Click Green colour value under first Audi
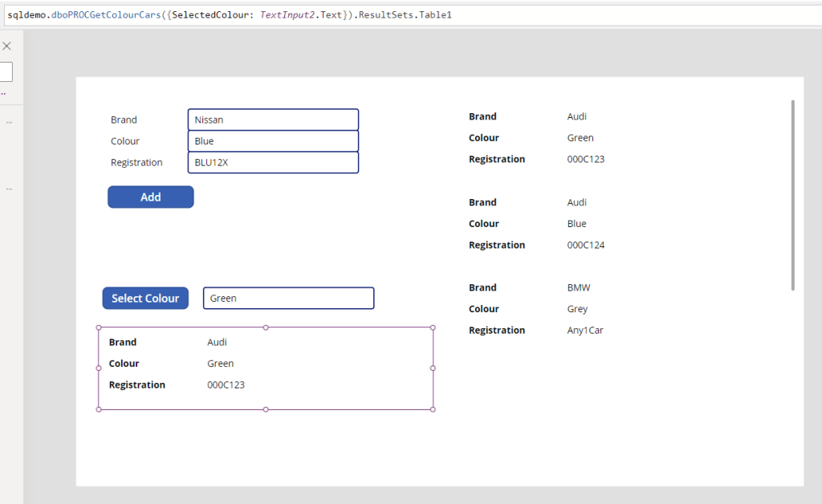The width and height of the screenshot is (822, 504). coord(580,138)
